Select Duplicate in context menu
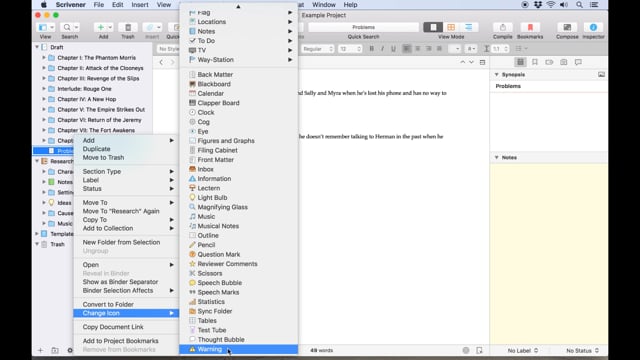Viewport: 640px width, 360px height. pyautogui.click(x=126, y=149)
